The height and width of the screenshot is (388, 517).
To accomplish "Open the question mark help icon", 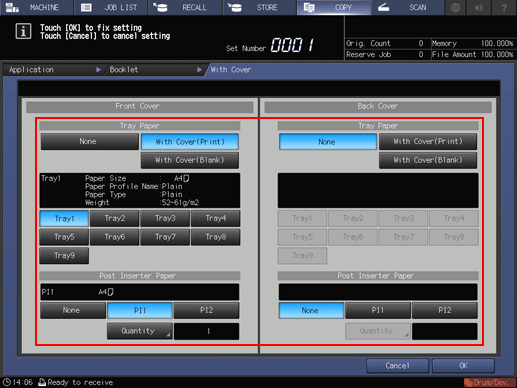I will [504, 7].
